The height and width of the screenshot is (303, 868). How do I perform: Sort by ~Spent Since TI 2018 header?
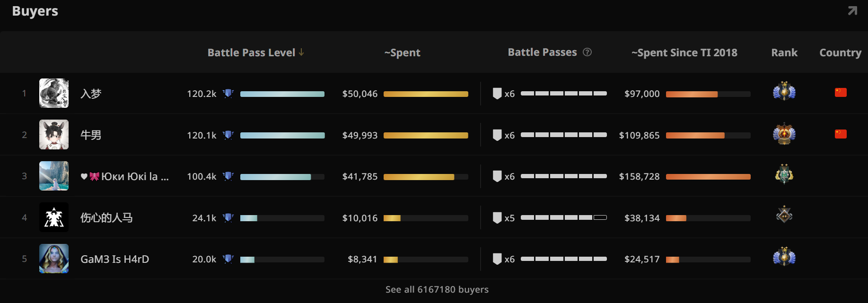tap(684, 52)
